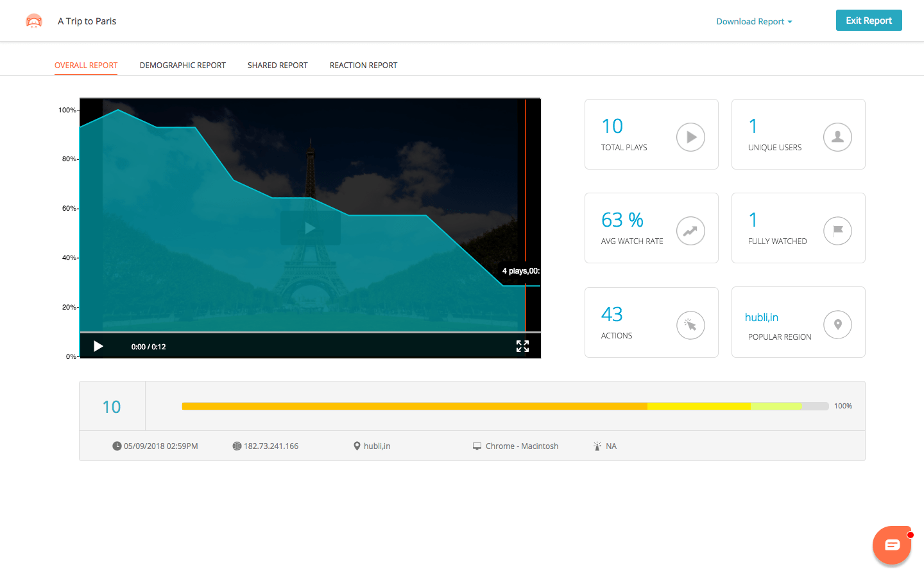Click the clock icon beside the viewing timestamp
The width and height of the screenshot is (924, 578).
(116, 446)
